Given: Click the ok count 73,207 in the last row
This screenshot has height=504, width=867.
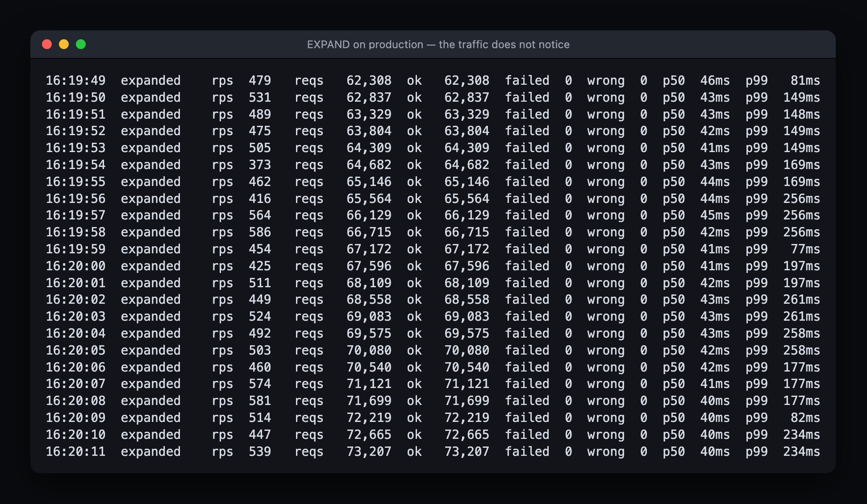Looking at the screenshot, I should [467, 452].
